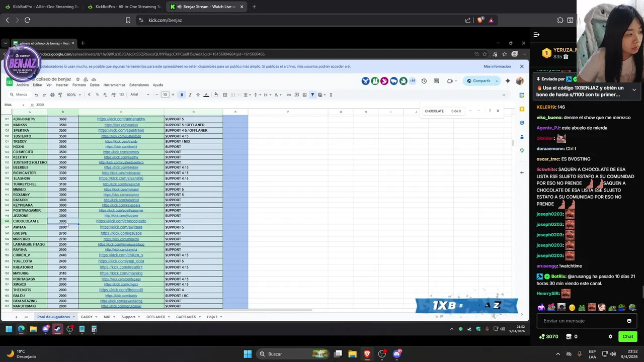Screen dimensions: 644x362
Task: Redo the action in Sheets toolbar
Action: pyautogui.click(x=44, y=95)
